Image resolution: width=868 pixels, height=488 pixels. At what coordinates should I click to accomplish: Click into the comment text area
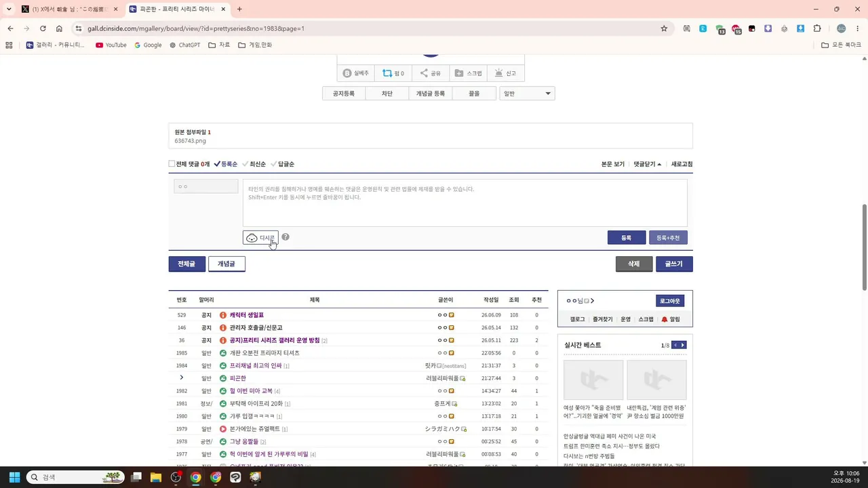click(465, 203)
